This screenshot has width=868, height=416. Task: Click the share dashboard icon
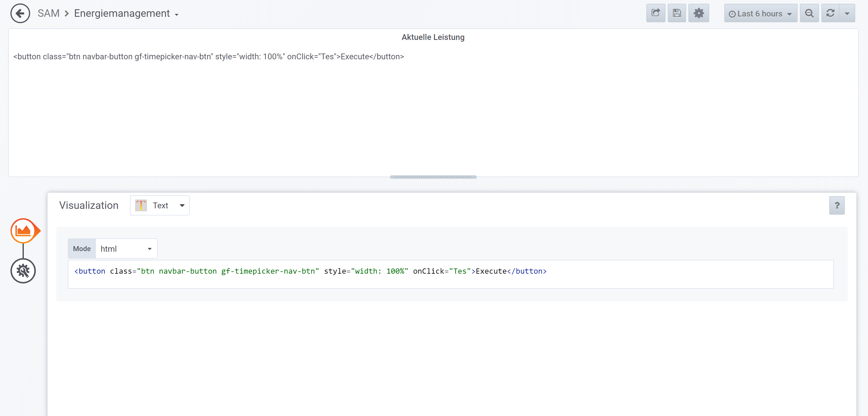(x=655, y=14)
